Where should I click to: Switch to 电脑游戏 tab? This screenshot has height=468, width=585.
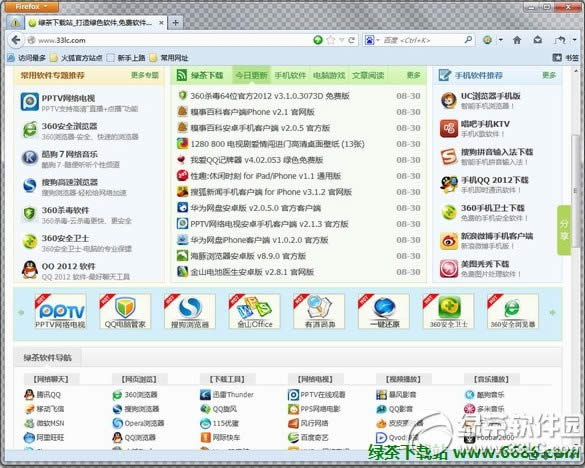(329, 75)
